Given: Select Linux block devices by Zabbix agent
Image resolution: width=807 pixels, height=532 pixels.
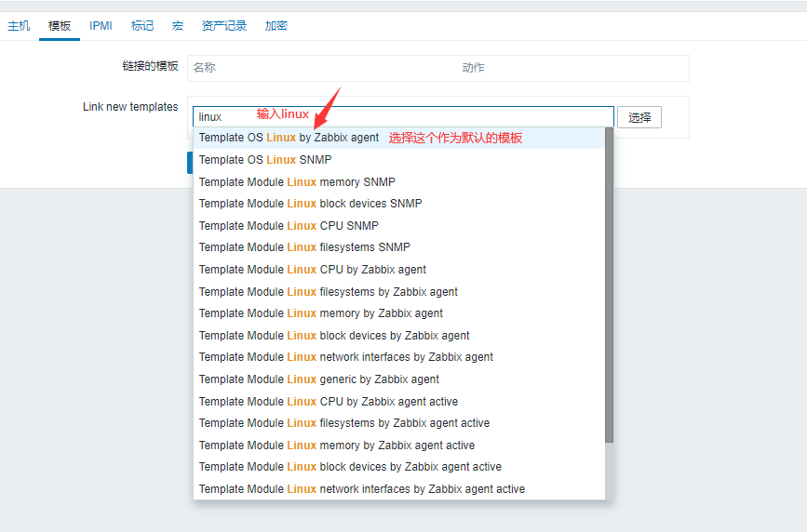Looking at the screenshot, I should coord(399,336).
